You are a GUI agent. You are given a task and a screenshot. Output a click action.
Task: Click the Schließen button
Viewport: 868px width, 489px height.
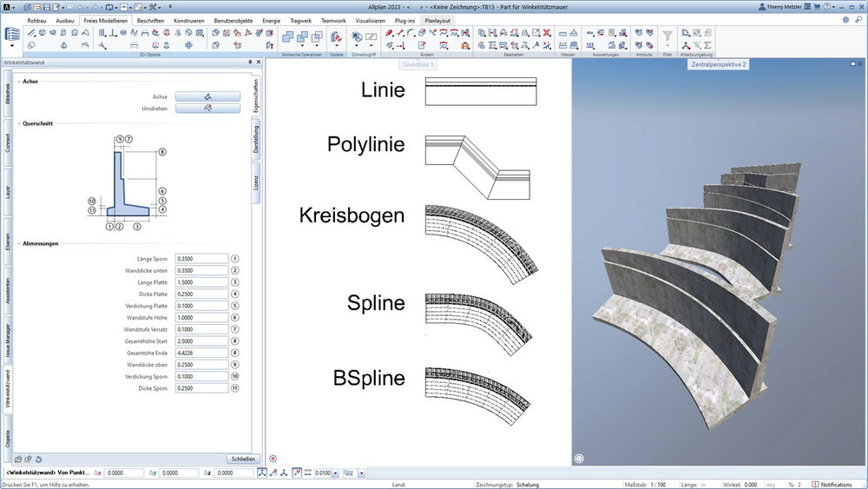tap(243, 459)
